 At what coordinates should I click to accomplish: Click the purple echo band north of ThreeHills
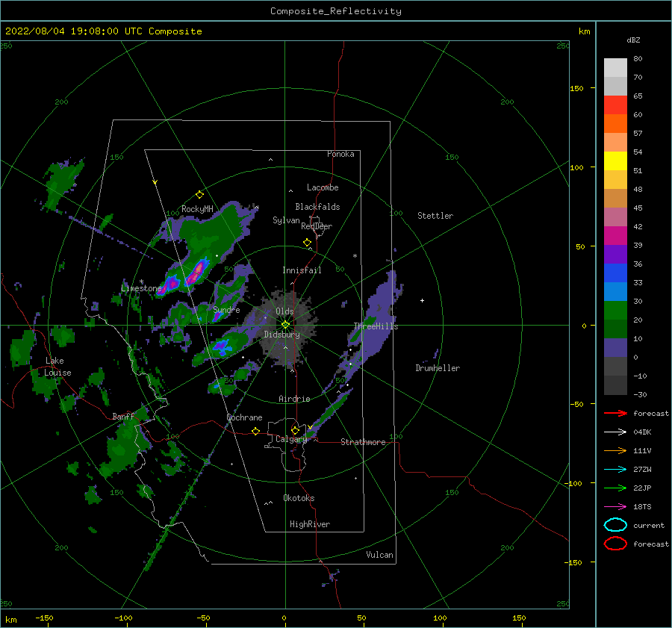click(x=384, y=300)
